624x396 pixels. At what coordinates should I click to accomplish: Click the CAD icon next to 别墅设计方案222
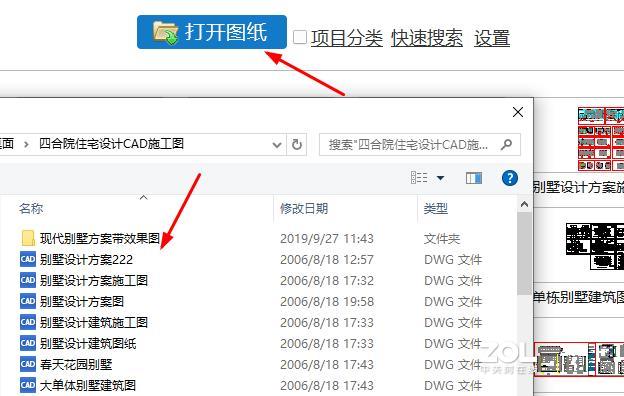pos(28,259)
